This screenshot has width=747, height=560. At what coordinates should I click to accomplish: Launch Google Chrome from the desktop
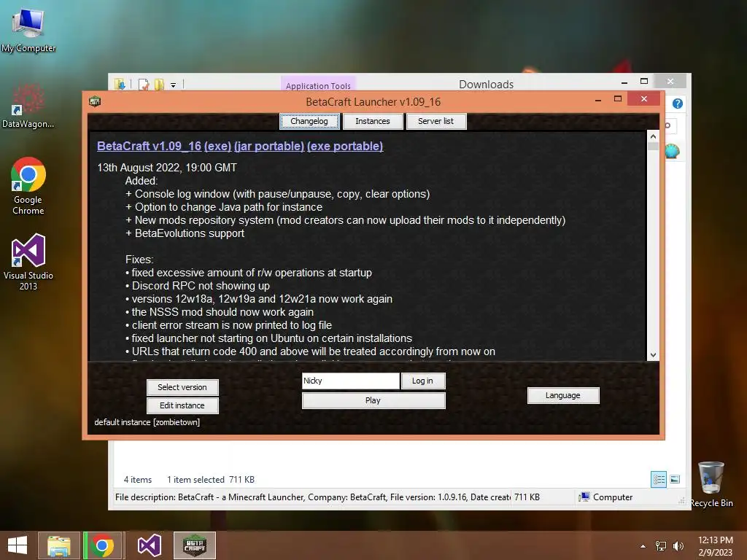28,186
